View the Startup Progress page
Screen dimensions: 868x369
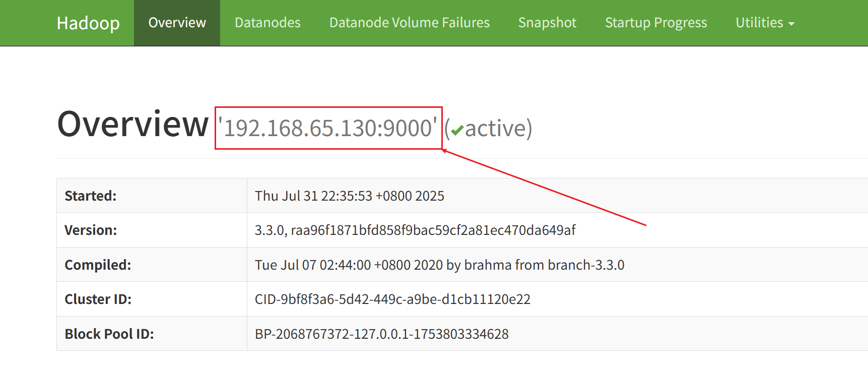656,23
